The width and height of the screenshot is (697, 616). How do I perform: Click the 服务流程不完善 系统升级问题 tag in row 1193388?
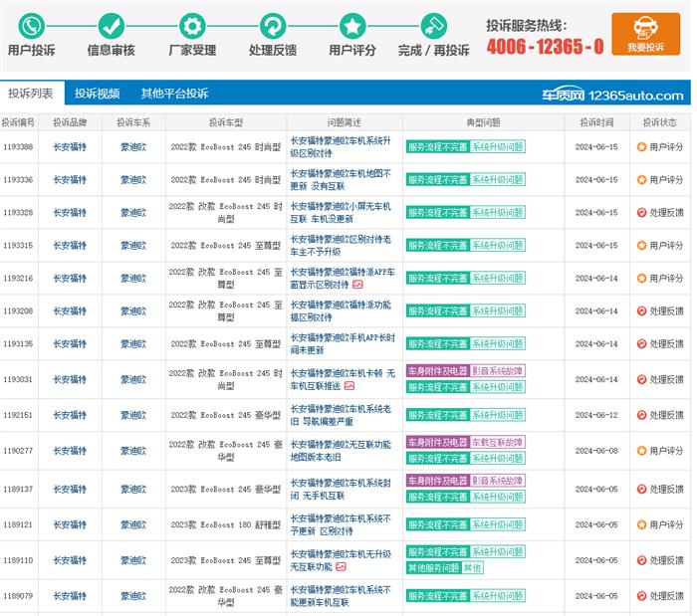[x=465, y=146]
